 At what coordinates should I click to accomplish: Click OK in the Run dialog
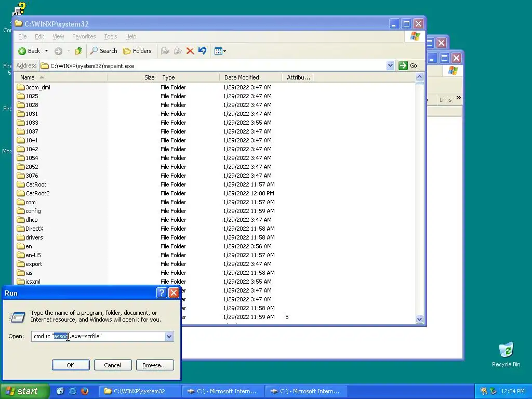(71, 365)
